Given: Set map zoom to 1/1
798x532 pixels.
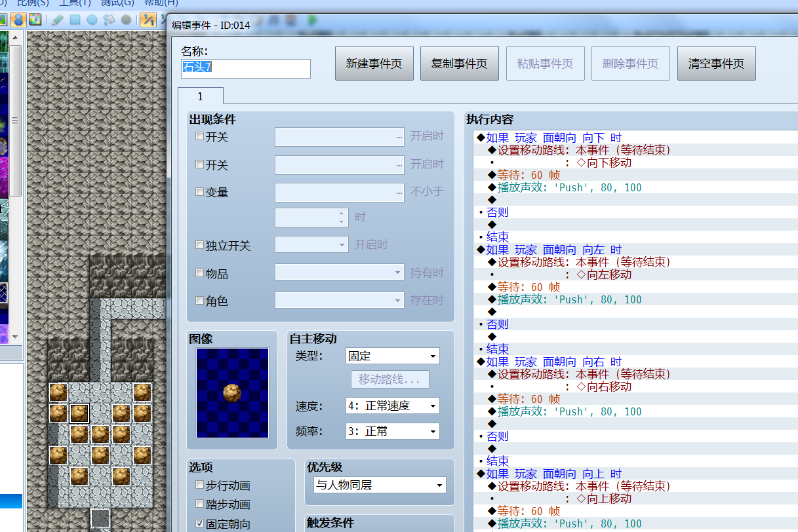Looking at the screenshot, I should pos(148,20).
